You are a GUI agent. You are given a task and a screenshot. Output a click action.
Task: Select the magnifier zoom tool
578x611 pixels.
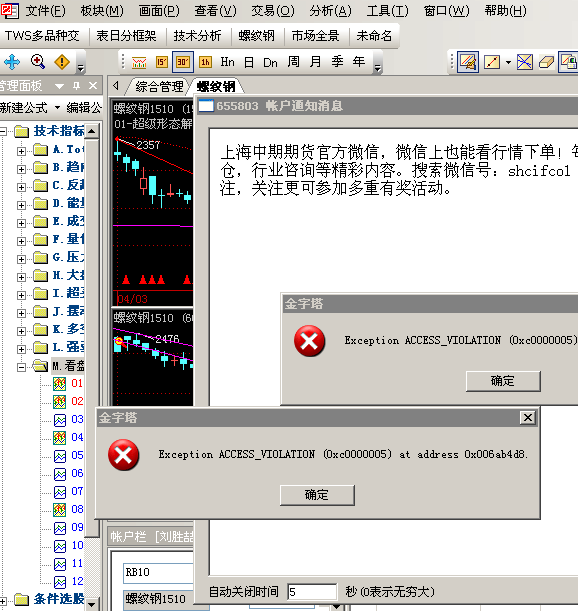[x=38, y=62]
